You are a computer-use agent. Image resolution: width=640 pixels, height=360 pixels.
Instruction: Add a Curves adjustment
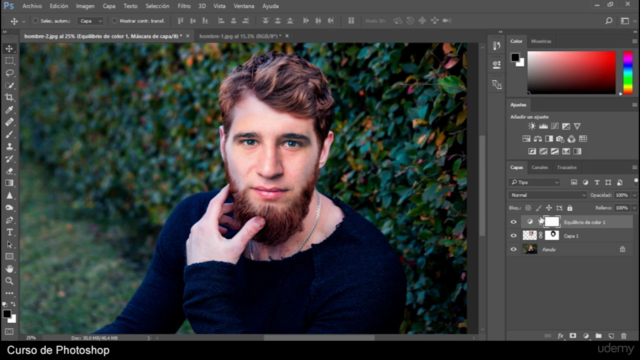pyautogui.click(x=555, y=126)
